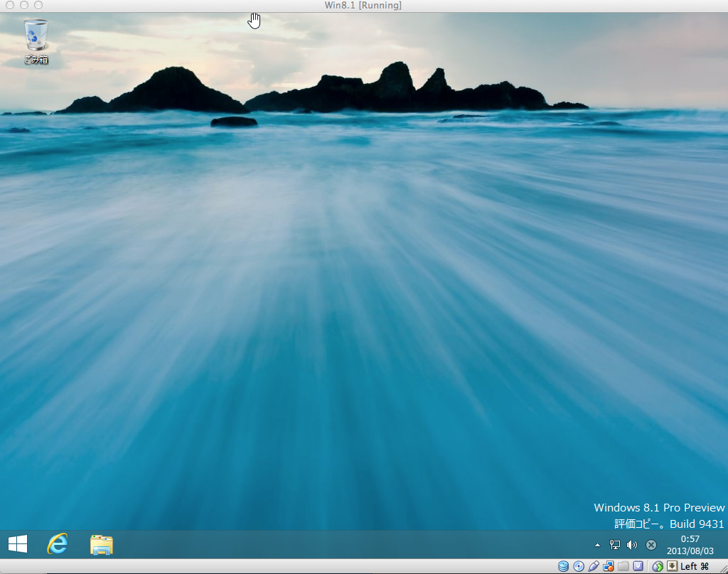Click the VirtualBox processor chip indicator
The width and height of the screenshot is (728, 574).
[638, 566]
